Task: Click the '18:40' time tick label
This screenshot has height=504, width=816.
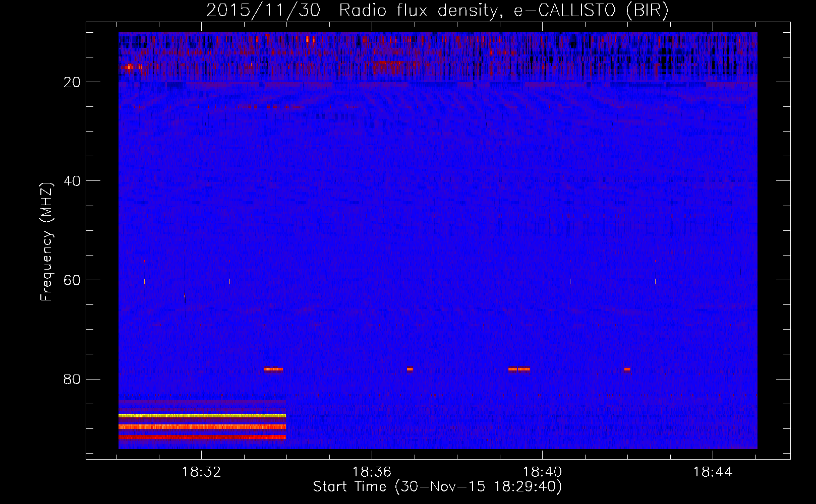Action: click(542, 472)
